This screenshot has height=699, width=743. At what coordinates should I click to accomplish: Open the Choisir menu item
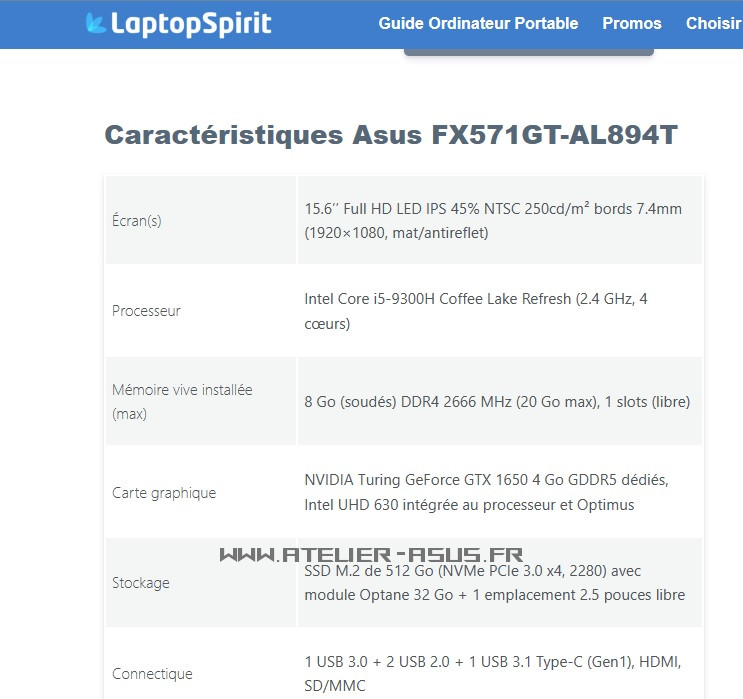[714, 23]
